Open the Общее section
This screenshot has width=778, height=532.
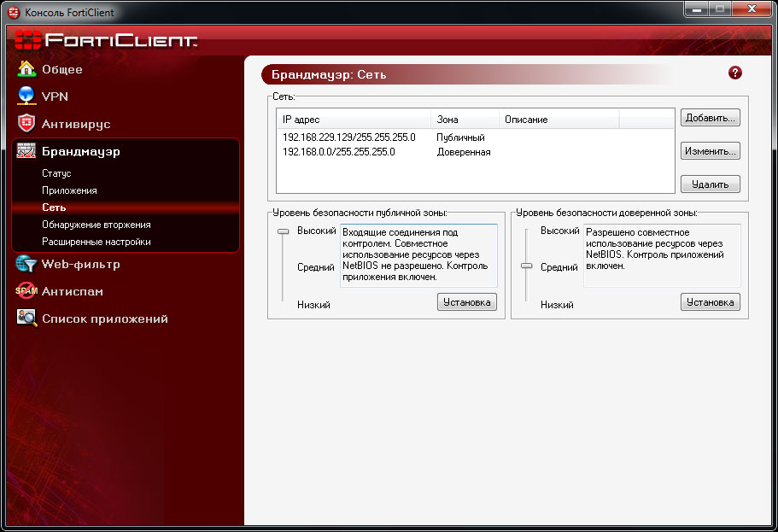pos(62,69)
